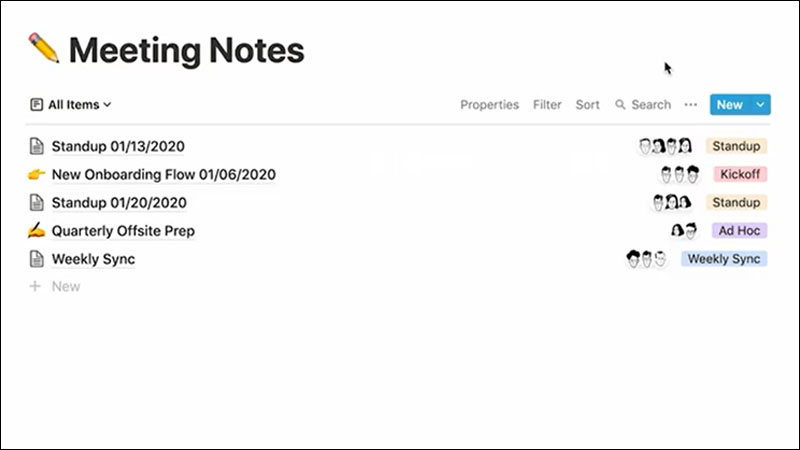Viewport: 800px width, 450px height.
Task: Click participant avatars on Weekly Sync row
Action: pyautogui.click(x=646, y=259)
